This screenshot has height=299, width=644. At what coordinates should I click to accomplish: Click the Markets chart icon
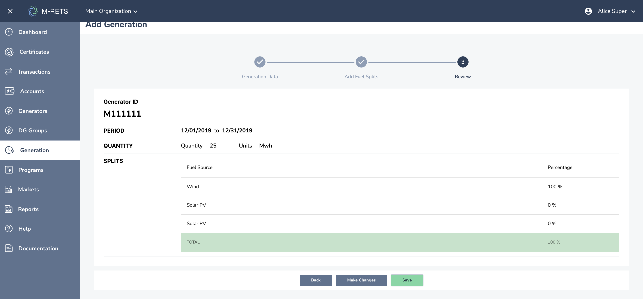point(9,189)
